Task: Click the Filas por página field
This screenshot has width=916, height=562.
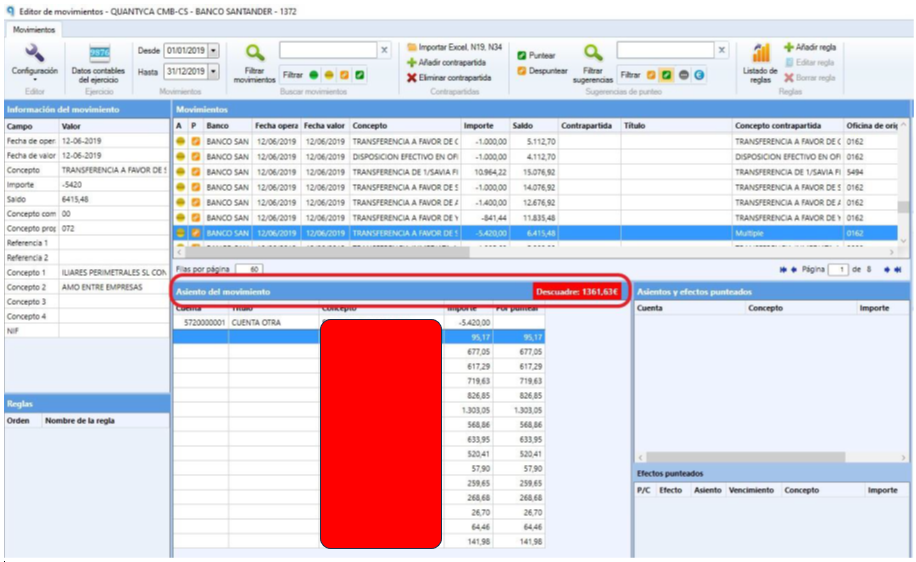Action: pos(249,269)
